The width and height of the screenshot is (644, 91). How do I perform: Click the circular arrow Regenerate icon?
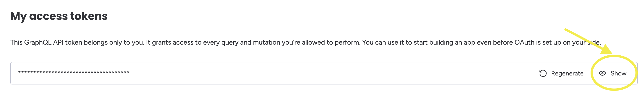click(x=543, y=73)
